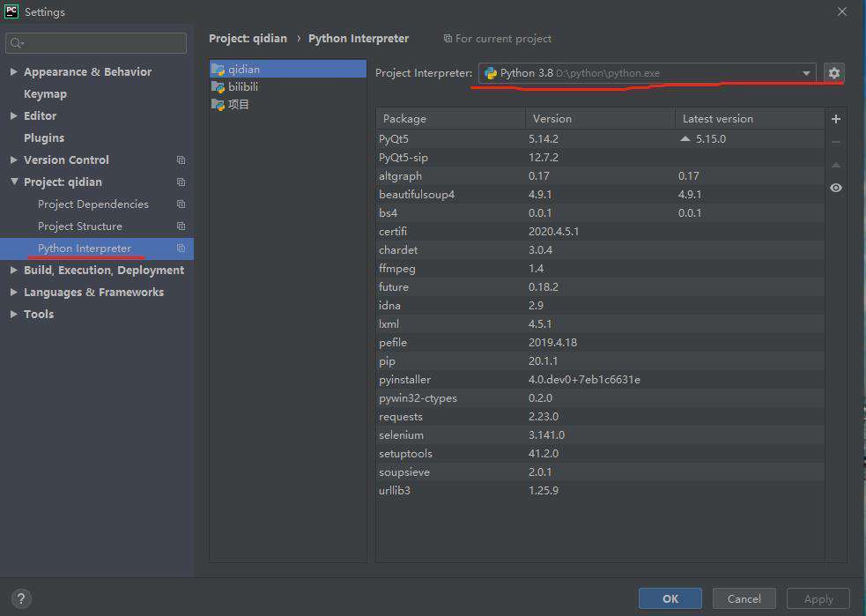866x616 pixels.
Task: Select the urllib3 package row
Action: (x=600, y=491)
